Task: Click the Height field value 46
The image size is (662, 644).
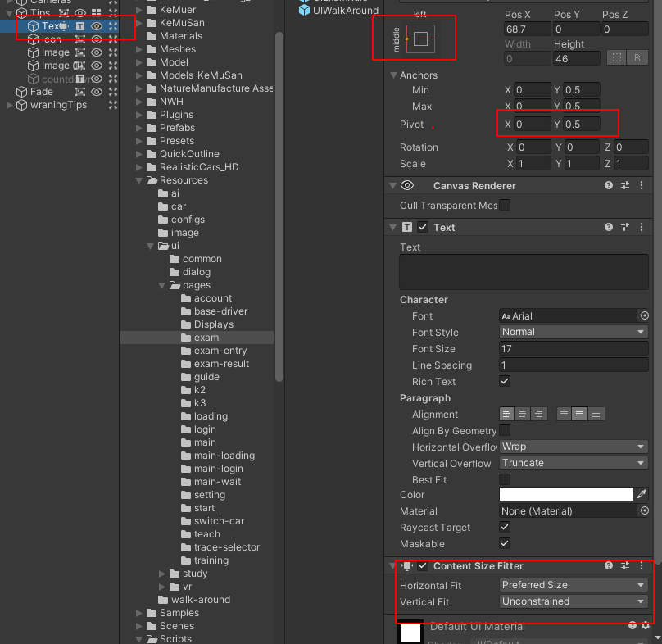Action: click(x=576, y=58)
